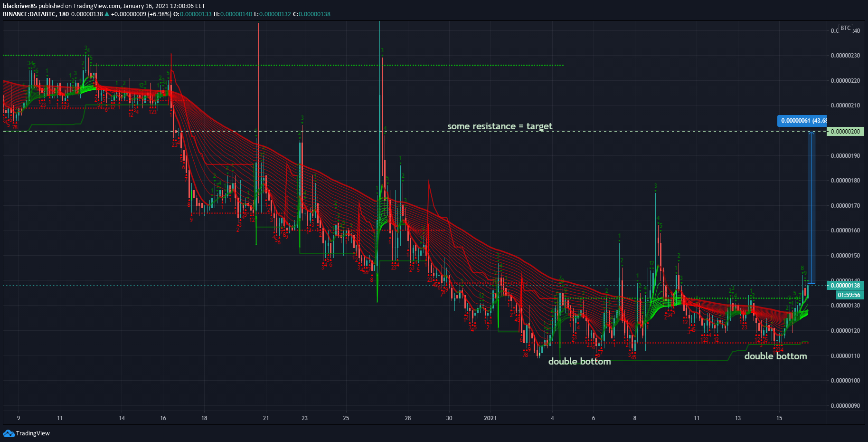Click the +0.00000009 (+6.98%) change value
The image size is (868, 442).
tap(141, 14)
